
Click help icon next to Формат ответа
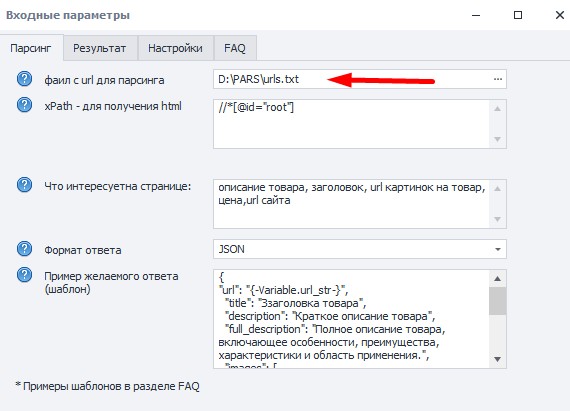point(24,249)
